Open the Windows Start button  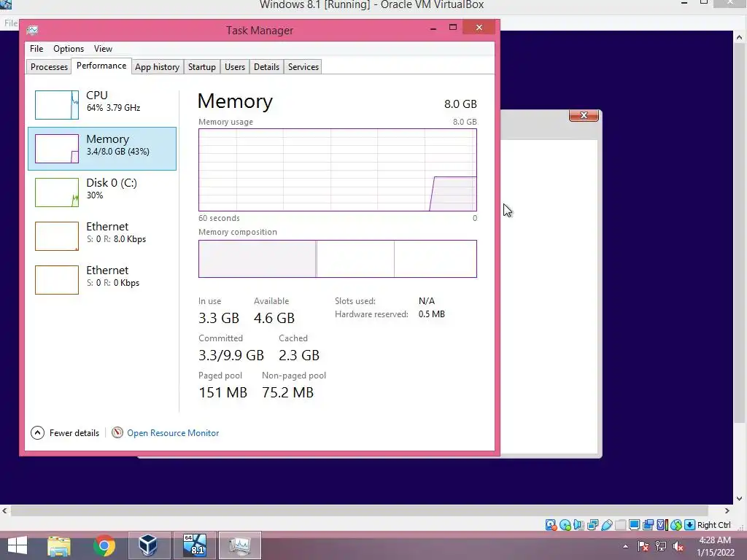pos(18,545)
